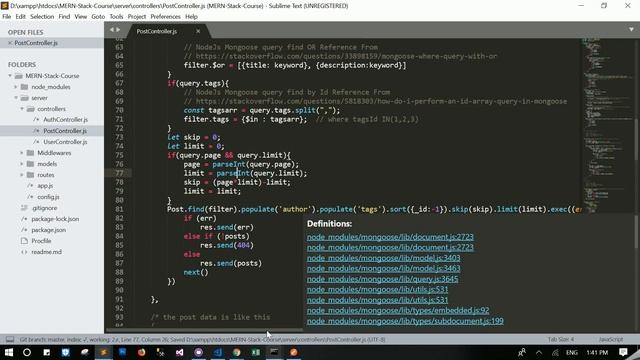This screenshot has height=360, width=640.
Task: Open app.js file in sidebar
Action: pyautogui.click(x=45, y=186)
